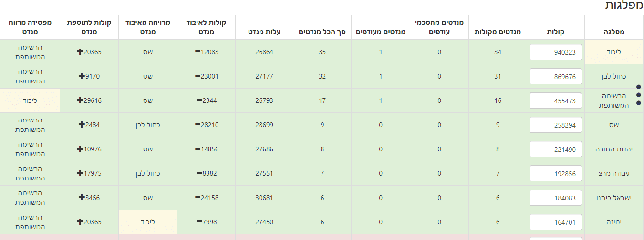Click the highlighted ליכוד cell in ימינה row
This screenshot has height=240, width=644.
(147, 222)
